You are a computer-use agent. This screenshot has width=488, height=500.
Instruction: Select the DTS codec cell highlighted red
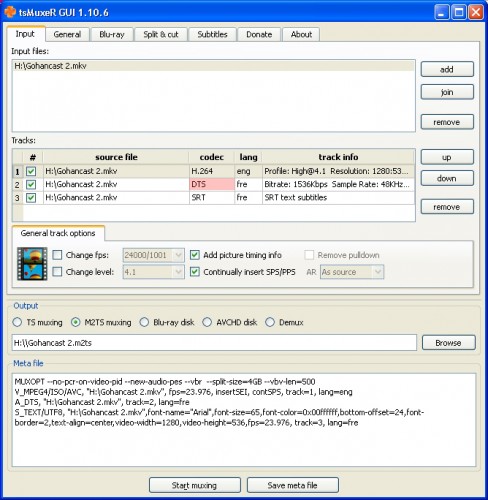pos(212,184)
